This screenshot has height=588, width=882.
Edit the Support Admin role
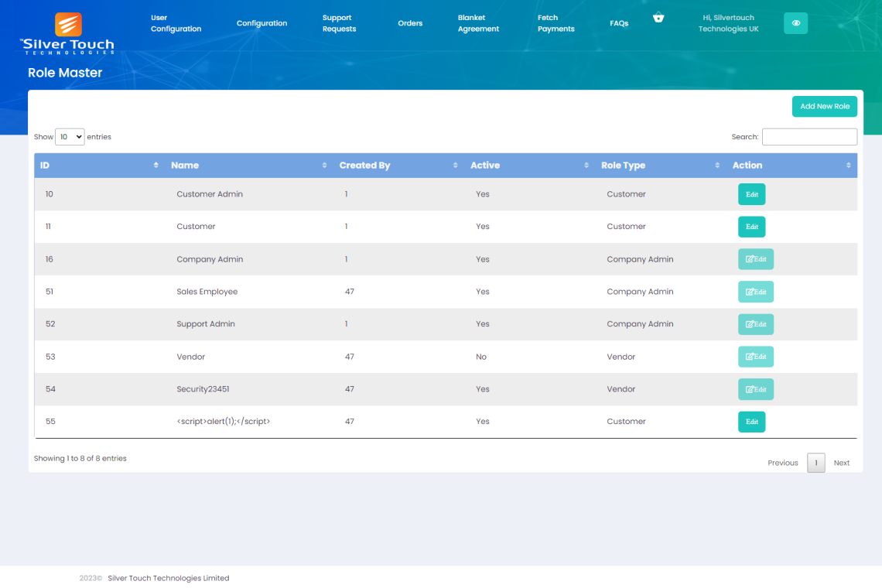(x=755, y=324)
